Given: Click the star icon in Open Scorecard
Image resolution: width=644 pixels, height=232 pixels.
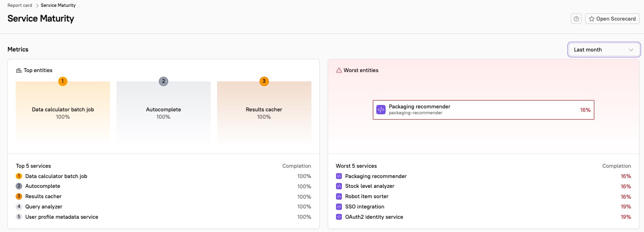Looking at the screenshot, I should click(x=592, y=19).
